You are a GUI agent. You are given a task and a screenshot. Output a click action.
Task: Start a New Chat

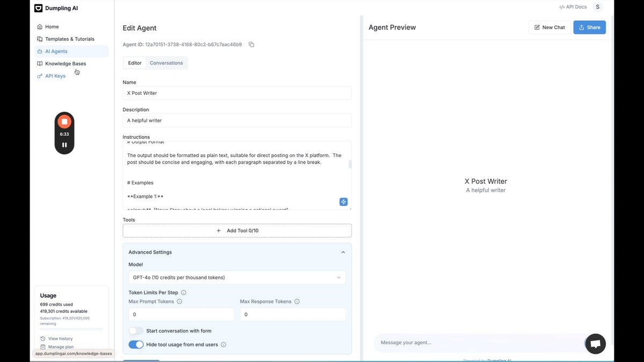pos(550,27)
